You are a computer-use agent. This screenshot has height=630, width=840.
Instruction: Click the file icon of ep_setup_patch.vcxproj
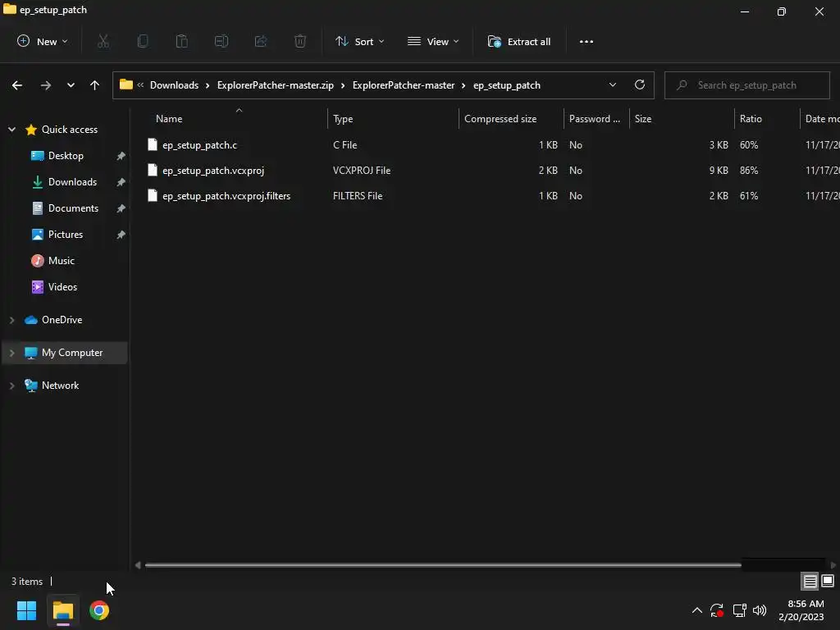click(x=153, y=171)
